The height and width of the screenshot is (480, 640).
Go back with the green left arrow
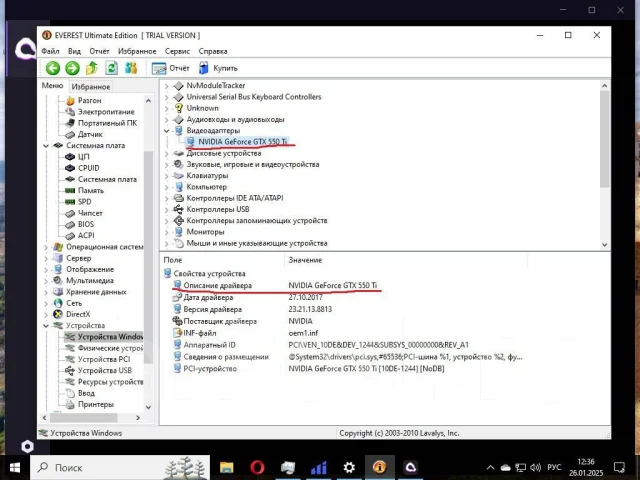53,68
